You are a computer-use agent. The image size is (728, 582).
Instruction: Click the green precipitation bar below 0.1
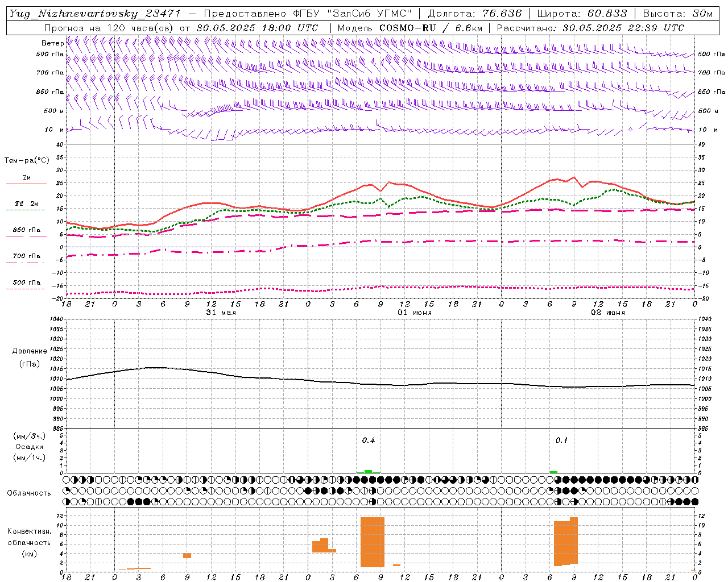(x=554, y=472)
